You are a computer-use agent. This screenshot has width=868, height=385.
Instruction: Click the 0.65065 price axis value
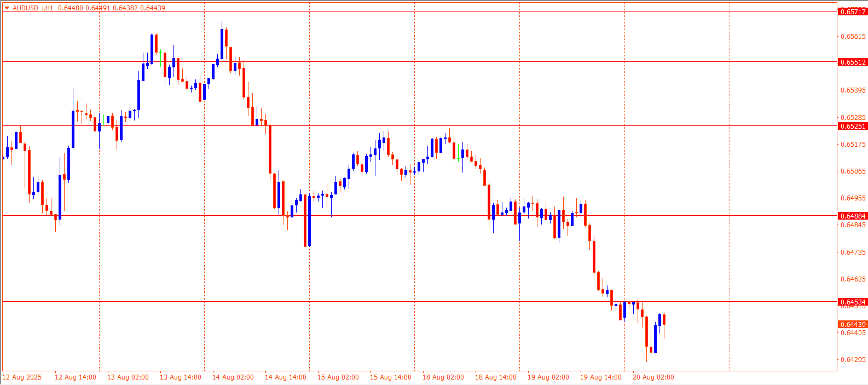tap(853, 171)
